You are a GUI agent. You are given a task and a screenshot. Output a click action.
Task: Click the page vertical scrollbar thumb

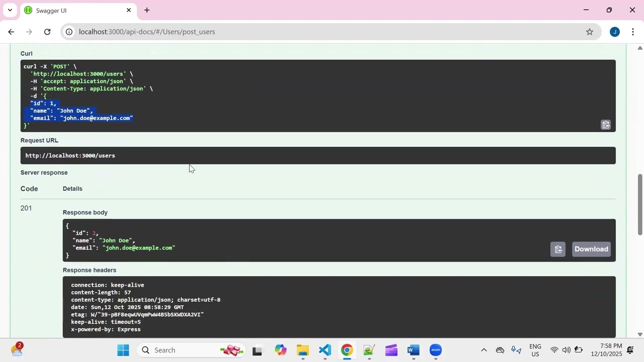click(640, 205)
